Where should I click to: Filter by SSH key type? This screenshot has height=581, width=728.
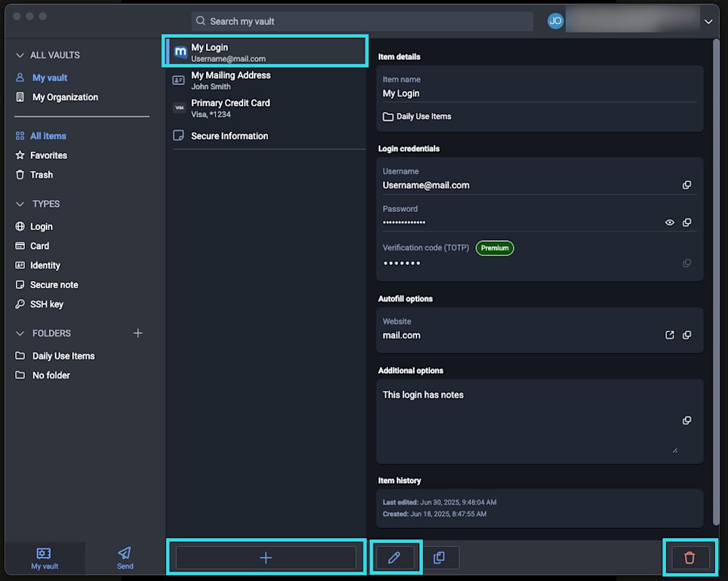[x=47, y=304]
